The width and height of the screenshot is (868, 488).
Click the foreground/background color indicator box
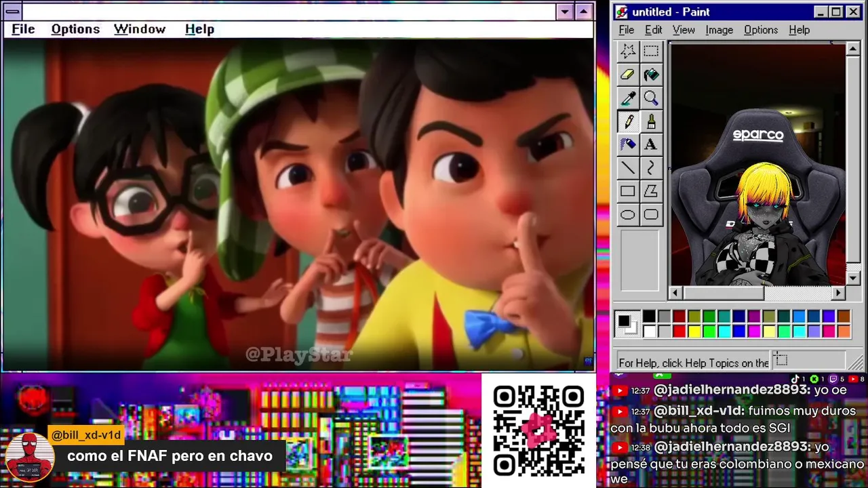tap(627, 324)
